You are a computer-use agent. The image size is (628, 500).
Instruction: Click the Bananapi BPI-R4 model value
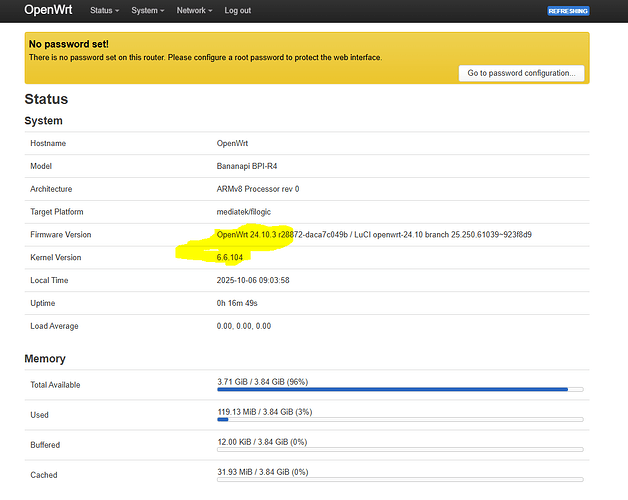[x=250, y=166]
